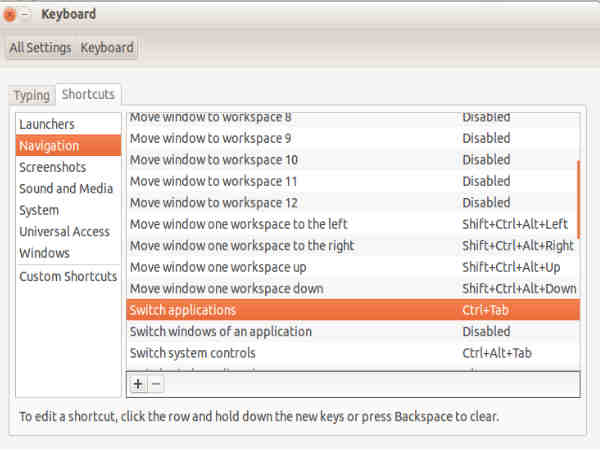
Task: Click the minus icon to remove shortcut
Action: coord(156,384)
